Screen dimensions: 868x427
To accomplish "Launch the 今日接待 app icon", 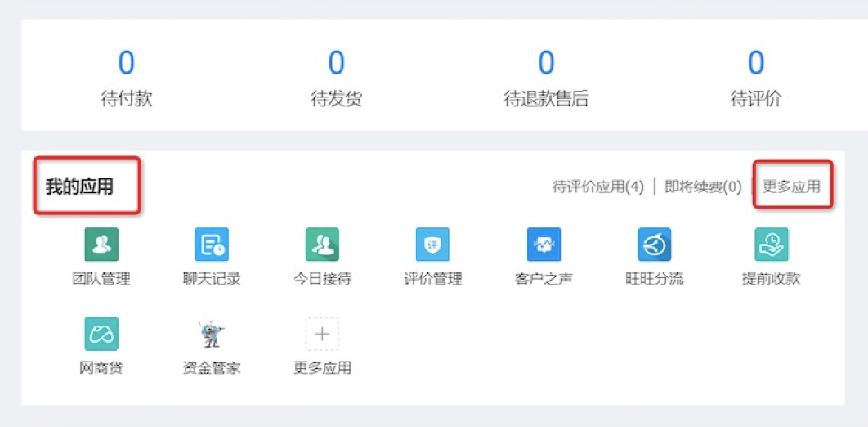I will 322,245.
